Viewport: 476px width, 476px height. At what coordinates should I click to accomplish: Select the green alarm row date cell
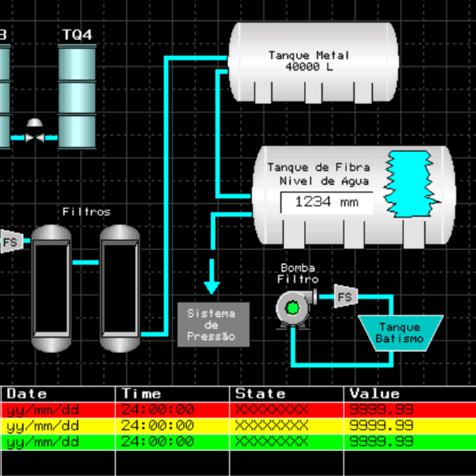[x=58, y=442]
